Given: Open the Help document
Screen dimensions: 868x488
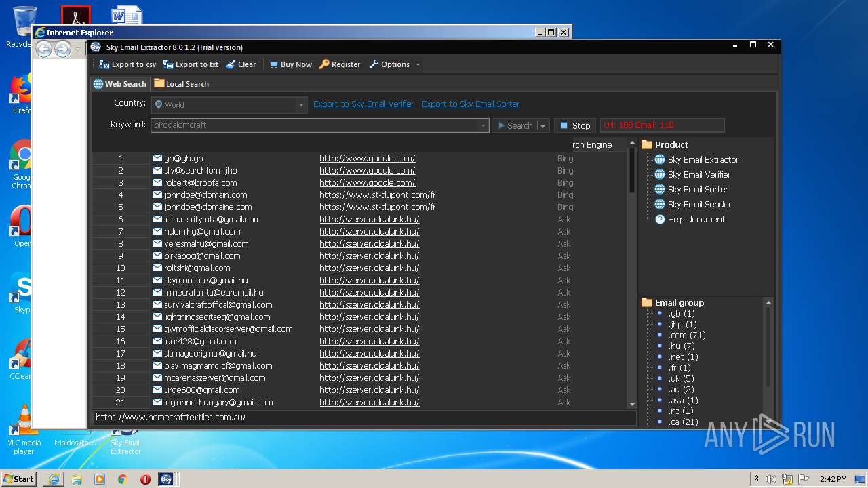Looking at the screenshot, I should (x=696, y=220).
